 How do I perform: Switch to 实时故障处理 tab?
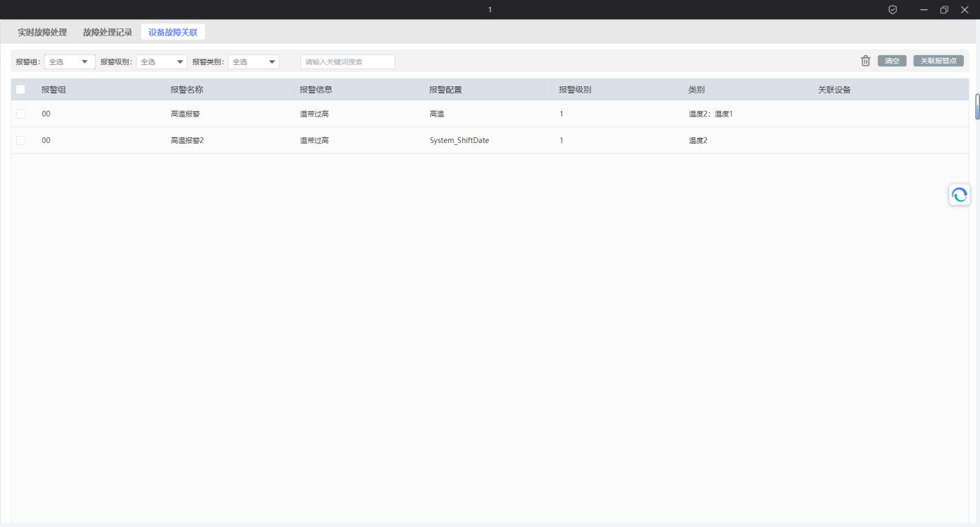coord(42,33)
